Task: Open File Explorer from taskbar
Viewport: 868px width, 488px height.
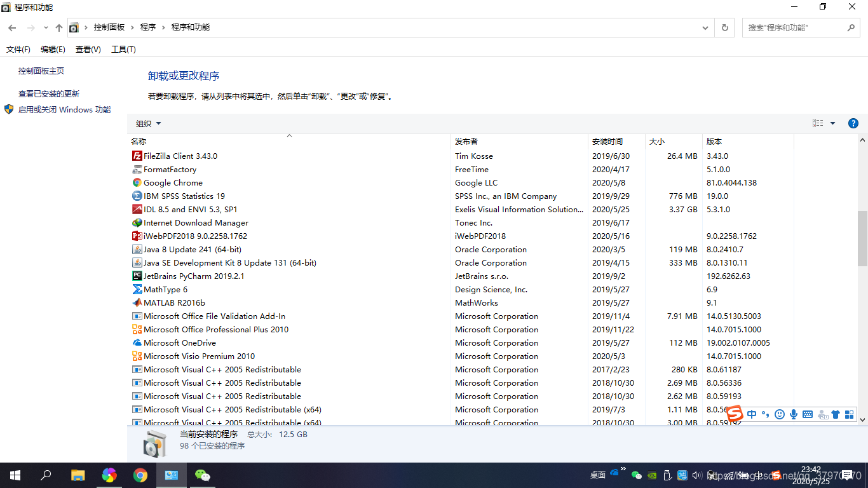Action: pos(78,475)
